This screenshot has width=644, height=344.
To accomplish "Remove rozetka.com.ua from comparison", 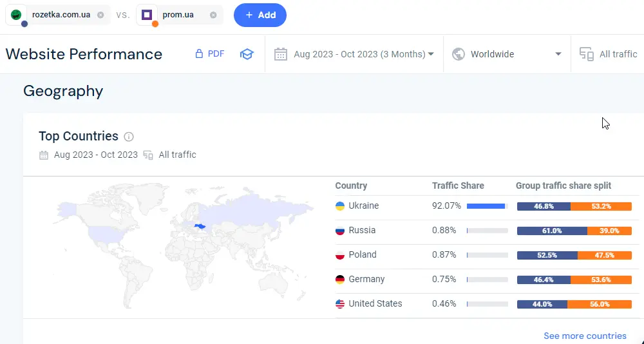I will pos(100,15).
